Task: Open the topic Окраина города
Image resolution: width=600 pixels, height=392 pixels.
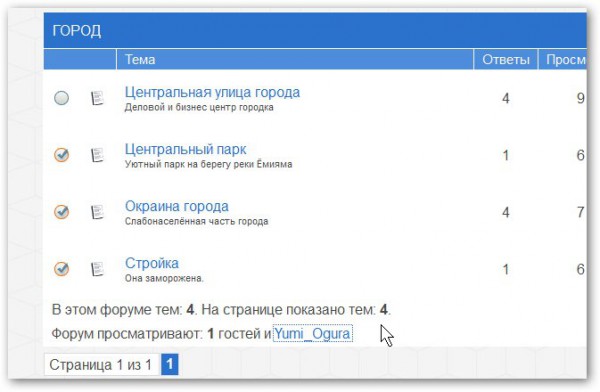Action: click(177, 206)
